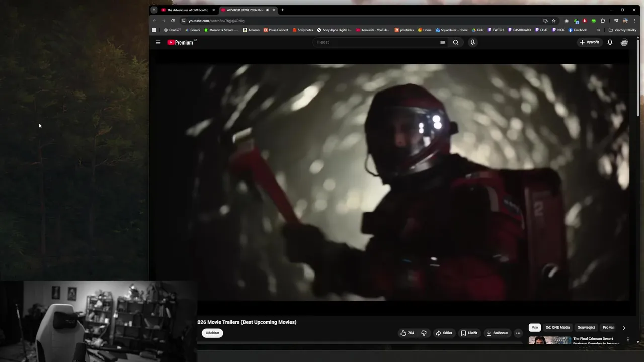Dislike the video with thumbs down
This screenshot has width=644, height=362.
(424, 333)
